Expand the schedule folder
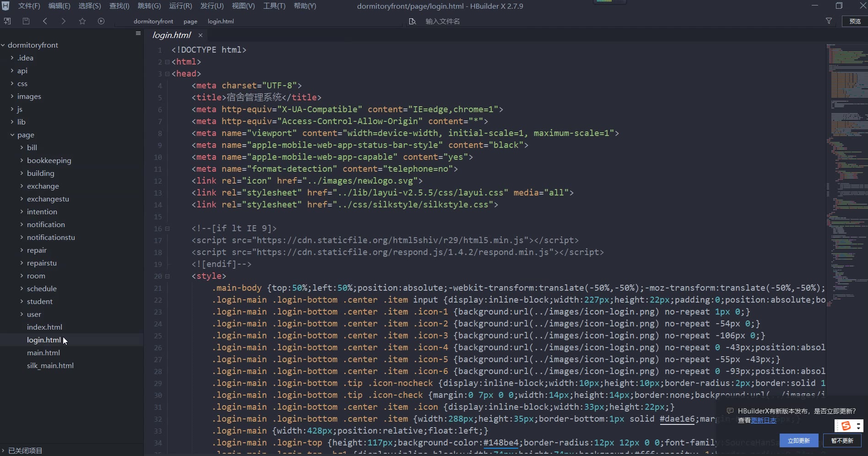The height and width of the screenshot is (456, 868). (22, 288)
